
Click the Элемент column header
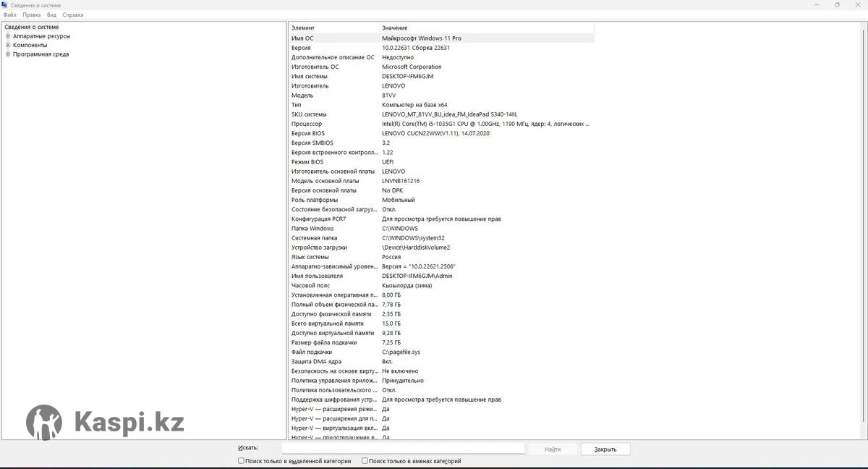(334, 28)
